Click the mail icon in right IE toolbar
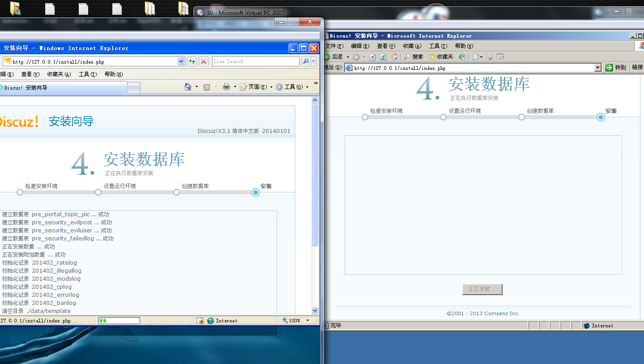The height and width of the screenshot is (364, 644). [475, 57]
